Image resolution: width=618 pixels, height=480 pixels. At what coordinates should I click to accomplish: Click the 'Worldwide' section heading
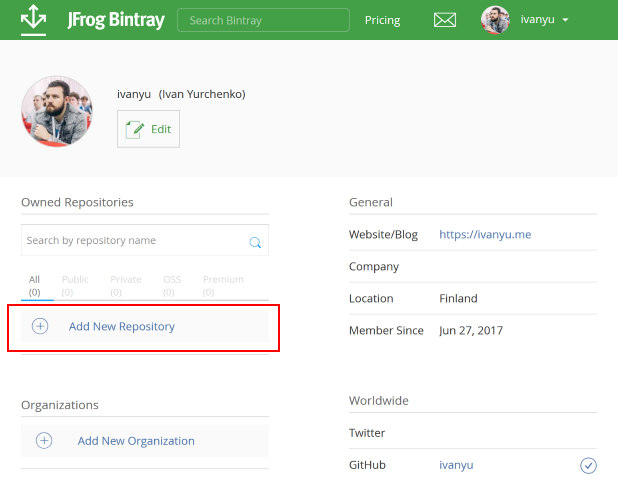click(379, 401)
